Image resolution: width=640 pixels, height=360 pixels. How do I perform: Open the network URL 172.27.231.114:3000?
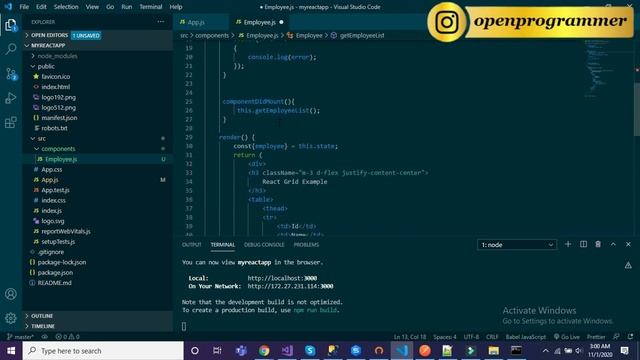290,286
